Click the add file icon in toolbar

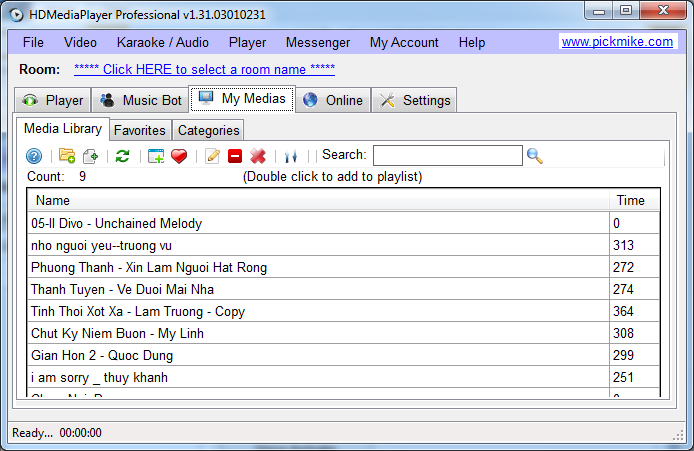tap(91, 156)
